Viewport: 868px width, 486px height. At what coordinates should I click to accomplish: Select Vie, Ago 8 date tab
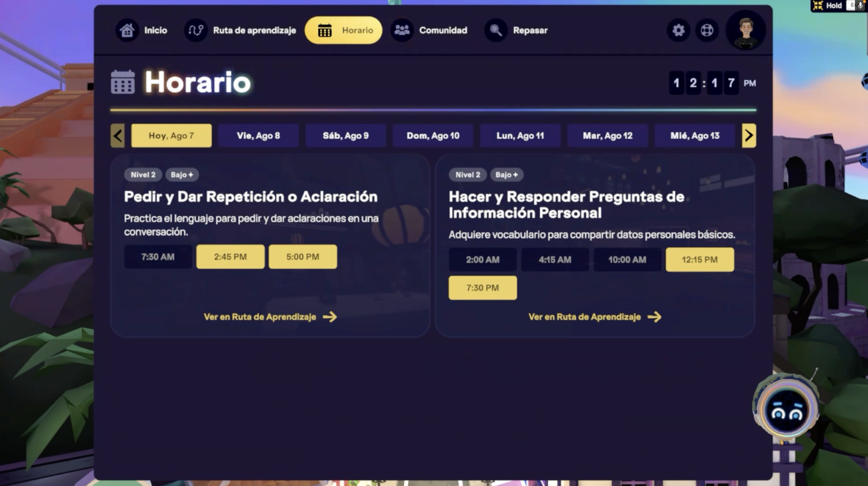point(258,135)
